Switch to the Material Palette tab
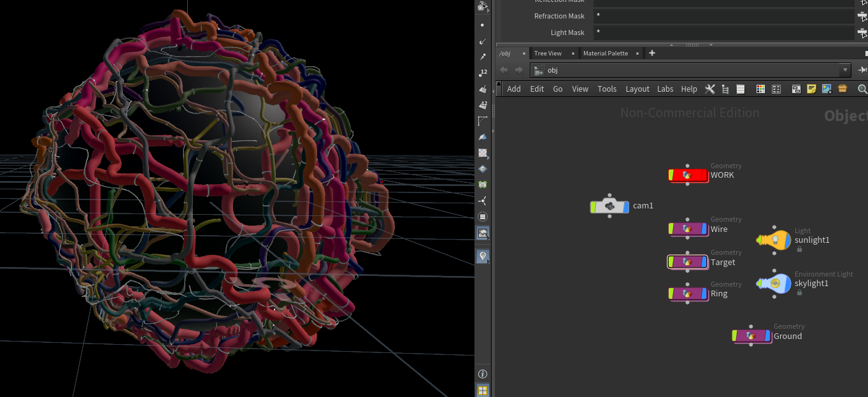 pyautogui.click(x=605, y=54)
